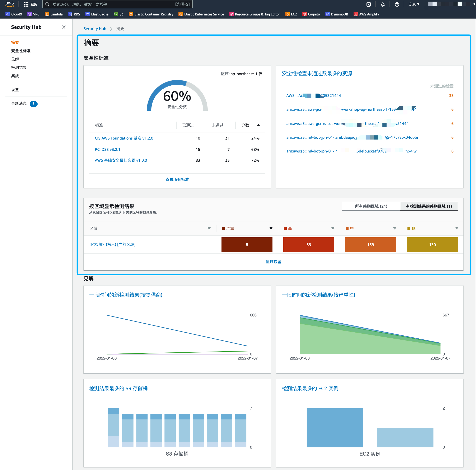The image size is (476, 470).
Task: Go to 检测结果 in sidebar
Action: coord(19,67)
